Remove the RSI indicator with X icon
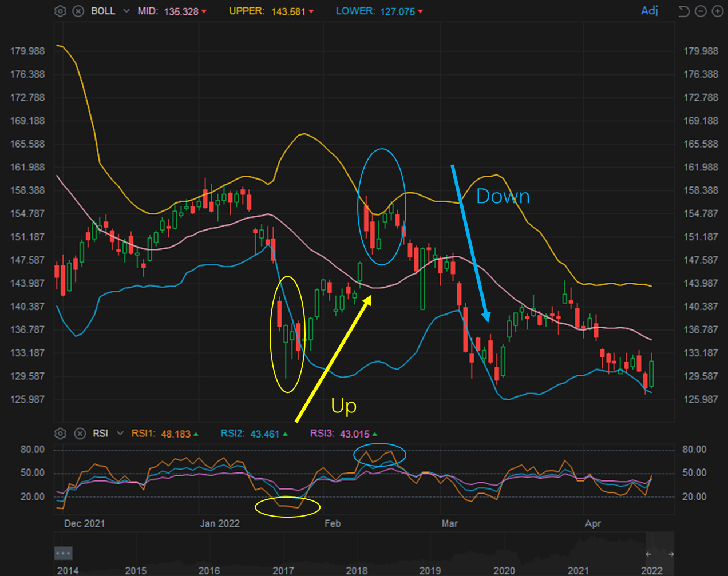The width and height of the screenshot is (728, 576). (x=80, y=434)
